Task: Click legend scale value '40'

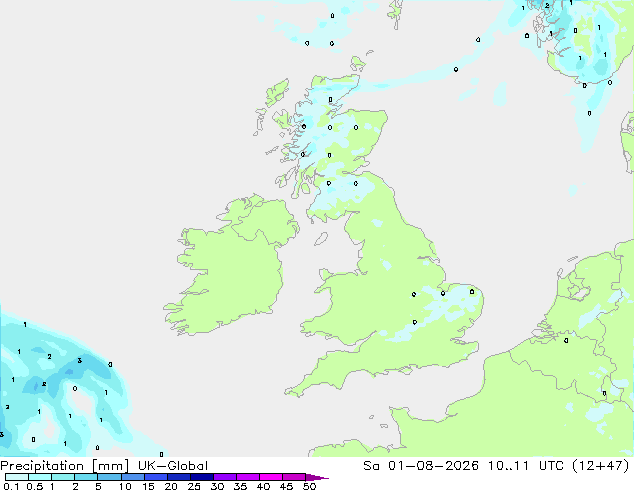Action: (263, 486)
